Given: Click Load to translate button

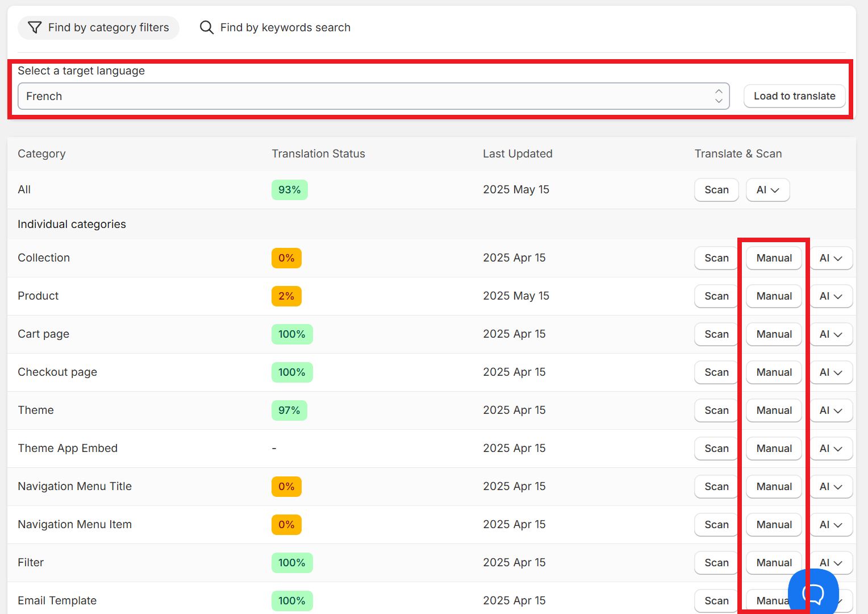Looking at the screenshot, I should point(794,96).
